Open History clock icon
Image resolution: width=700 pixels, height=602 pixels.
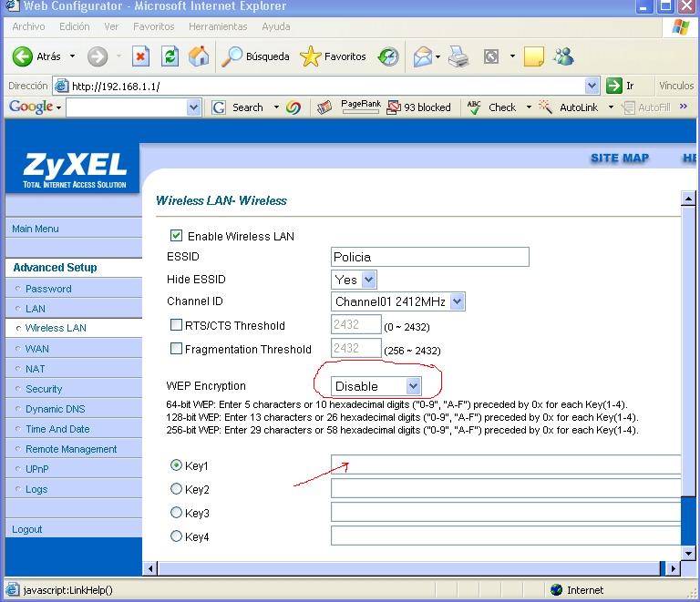(x=388, y=56)
